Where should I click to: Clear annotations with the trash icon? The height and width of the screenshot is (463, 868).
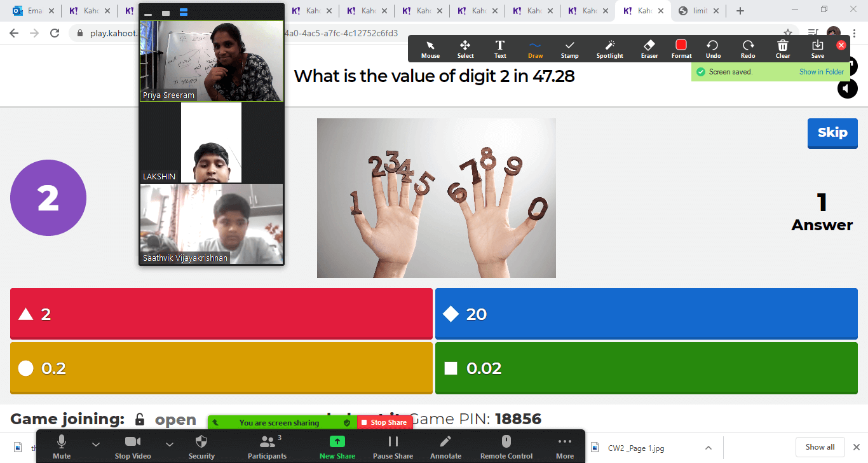[x=783, y=48]
